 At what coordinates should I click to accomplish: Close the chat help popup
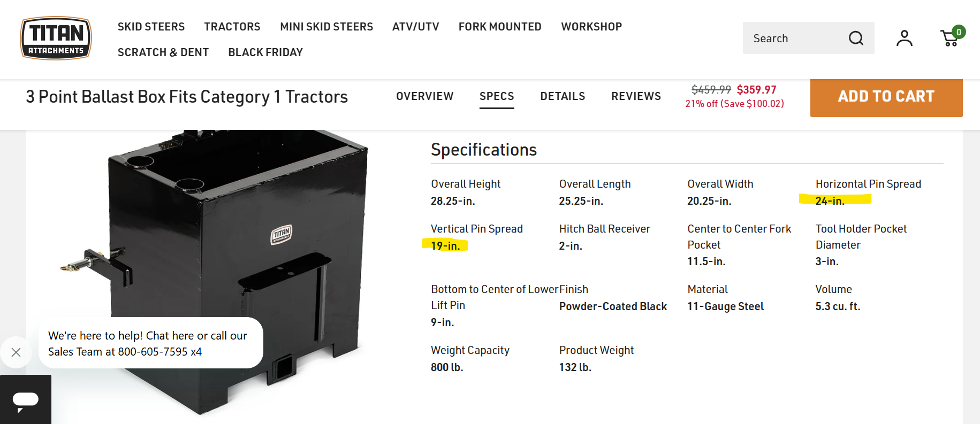point(16,352)
